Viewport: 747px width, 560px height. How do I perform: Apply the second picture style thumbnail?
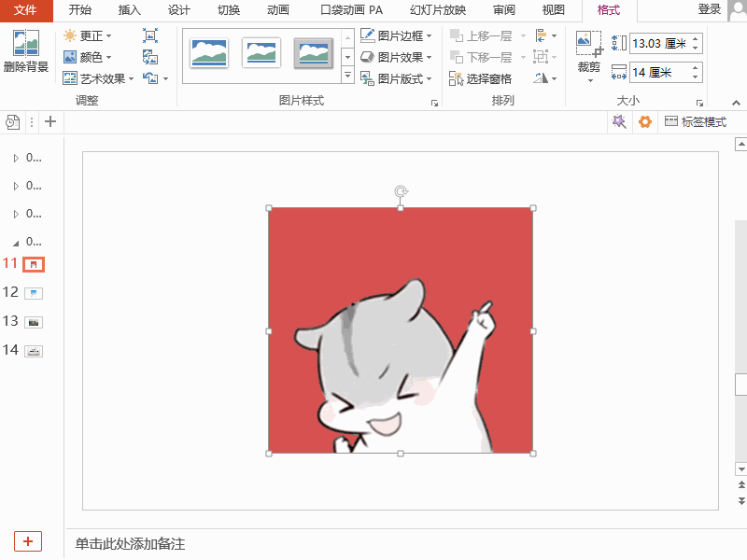[x=261, y=52]
